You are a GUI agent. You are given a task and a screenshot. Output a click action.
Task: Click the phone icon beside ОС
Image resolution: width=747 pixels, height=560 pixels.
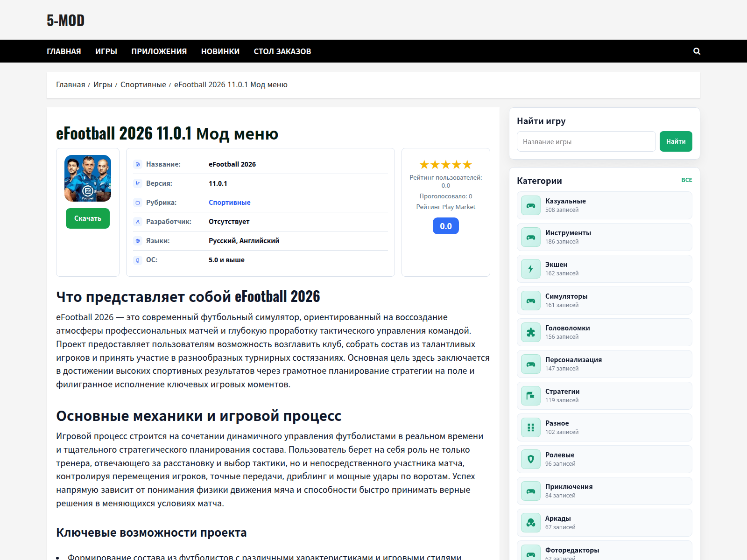coord(138,260)
